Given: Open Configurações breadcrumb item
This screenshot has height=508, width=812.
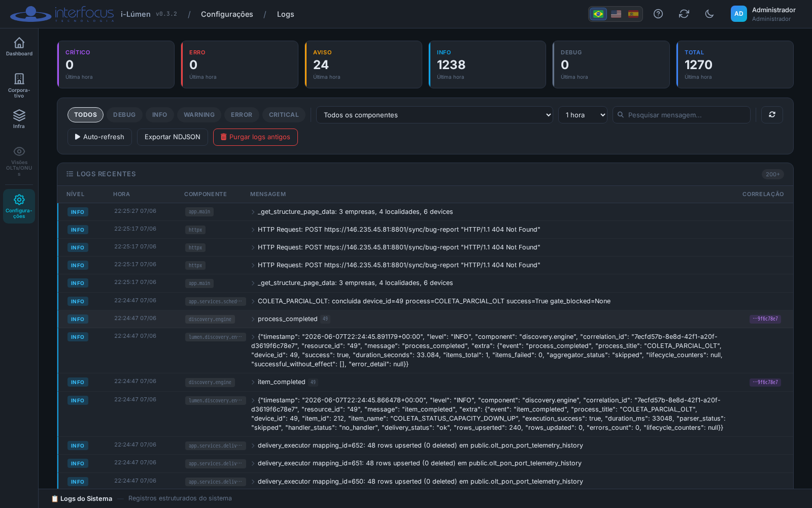Looking at the screenshot, I should (x=227, y=14).
